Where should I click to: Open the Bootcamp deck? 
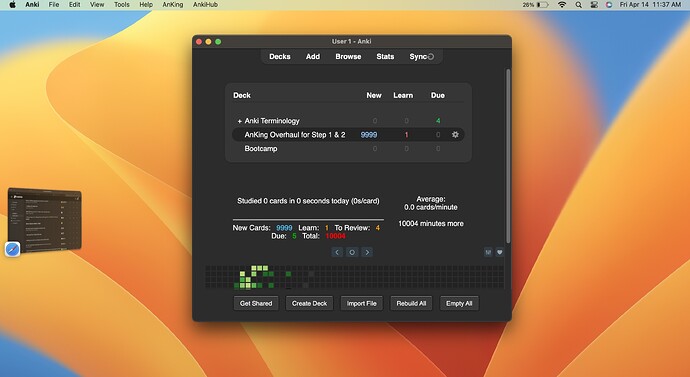click(x=261, y=149)
